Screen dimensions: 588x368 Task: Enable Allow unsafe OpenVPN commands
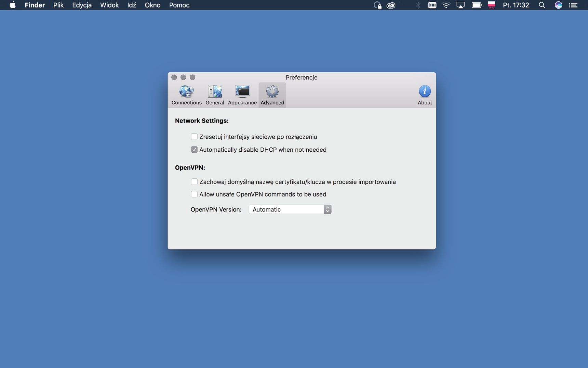coord(194,194)
